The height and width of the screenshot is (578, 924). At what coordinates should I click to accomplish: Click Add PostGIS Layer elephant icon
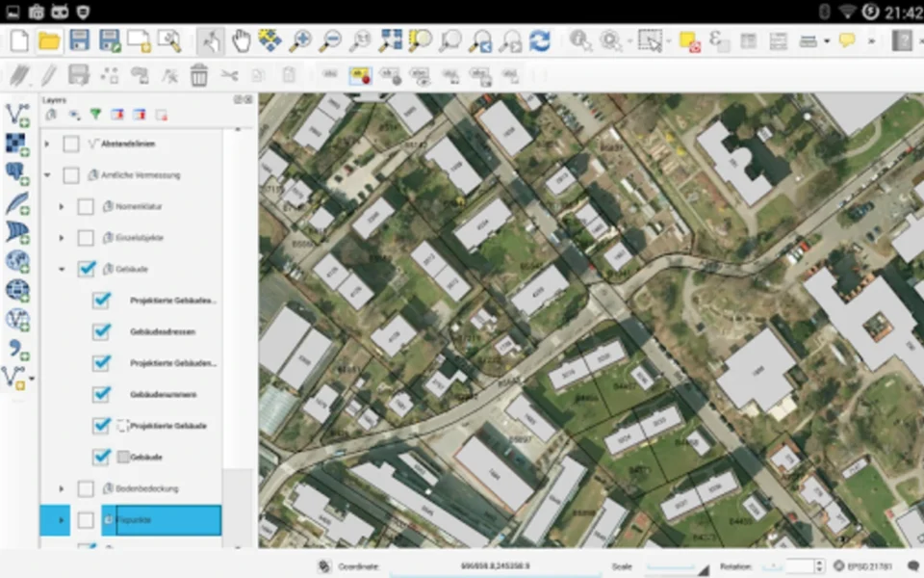tap(17, 172)
